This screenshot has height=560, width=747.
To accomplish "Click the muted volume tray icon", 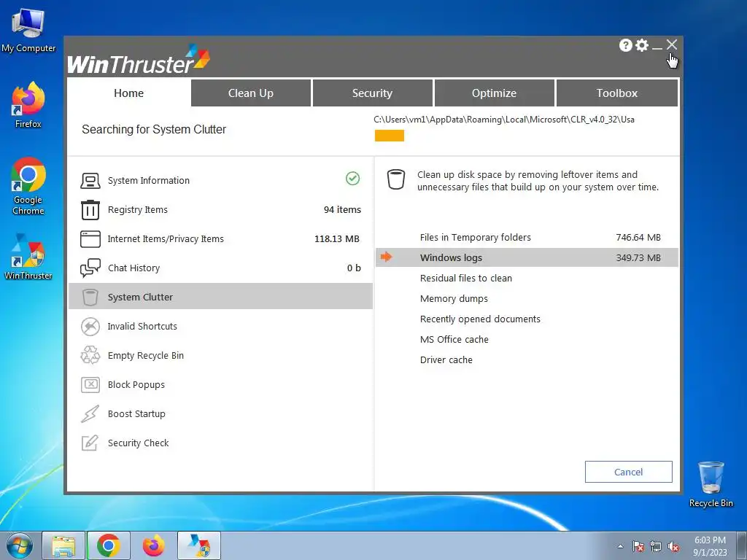I will pyautogui.click(x=673, y=546).
